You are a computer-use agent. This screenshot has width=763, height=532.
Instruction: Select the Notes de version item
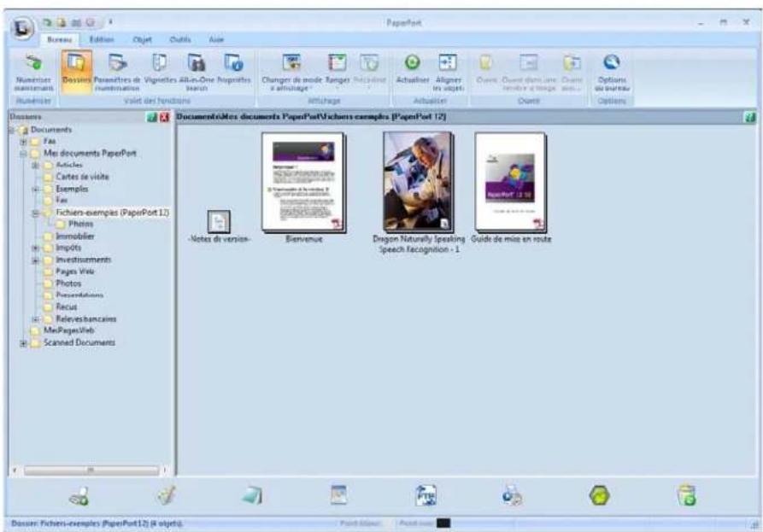219,222
